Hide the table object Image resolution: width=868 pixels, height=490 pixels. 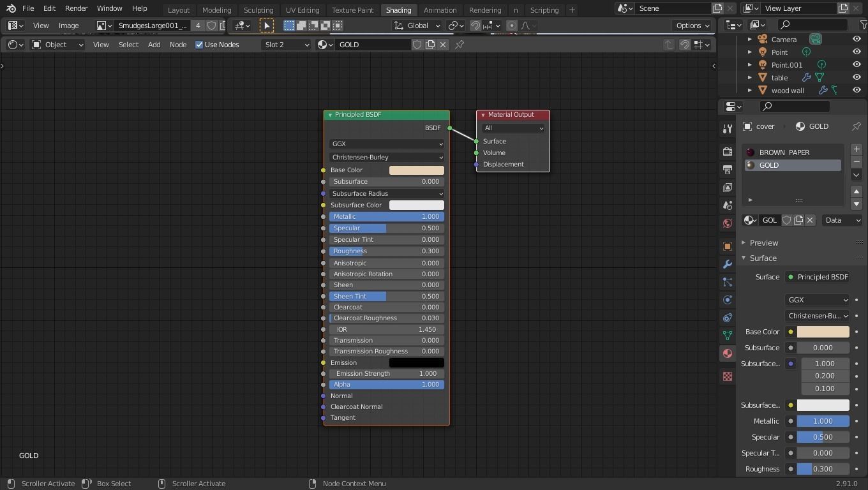857,78
